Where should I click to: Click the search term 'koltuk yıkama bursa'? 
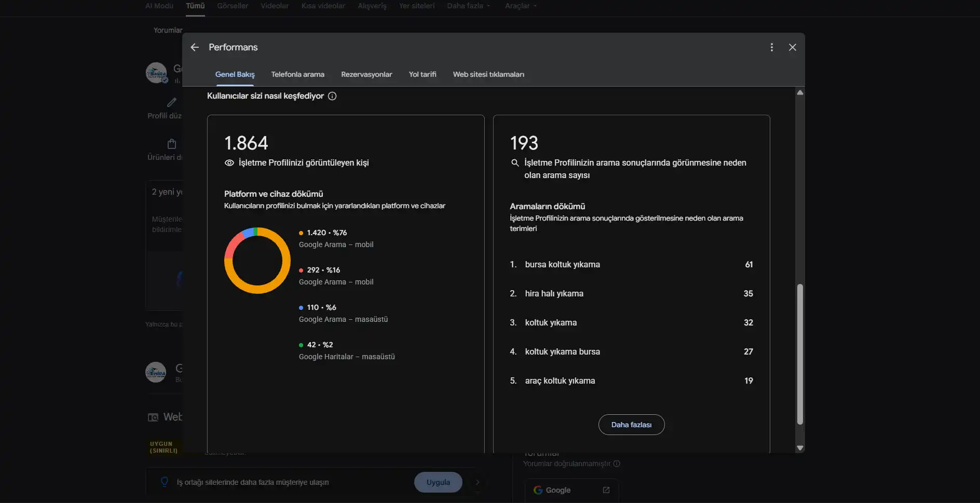pos(562,351)
